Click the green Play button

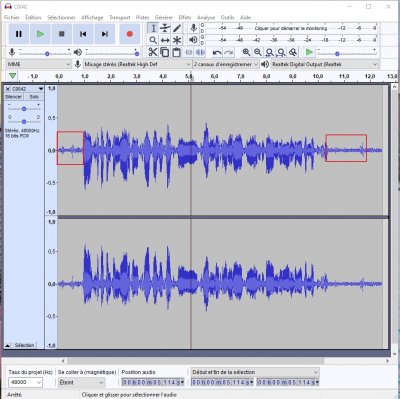click(40, 34)
